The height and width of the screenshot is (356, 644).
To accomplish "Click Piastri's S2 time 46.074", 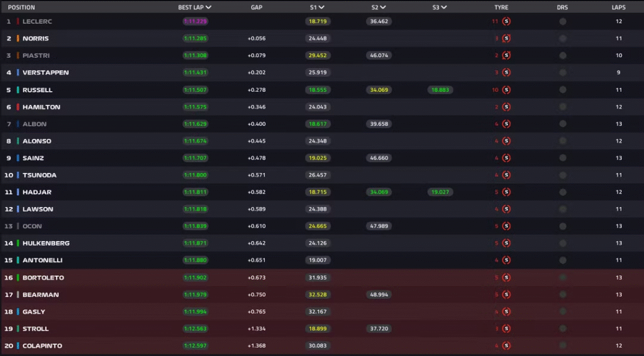I will pyautogui.click(x=379, y=55).
